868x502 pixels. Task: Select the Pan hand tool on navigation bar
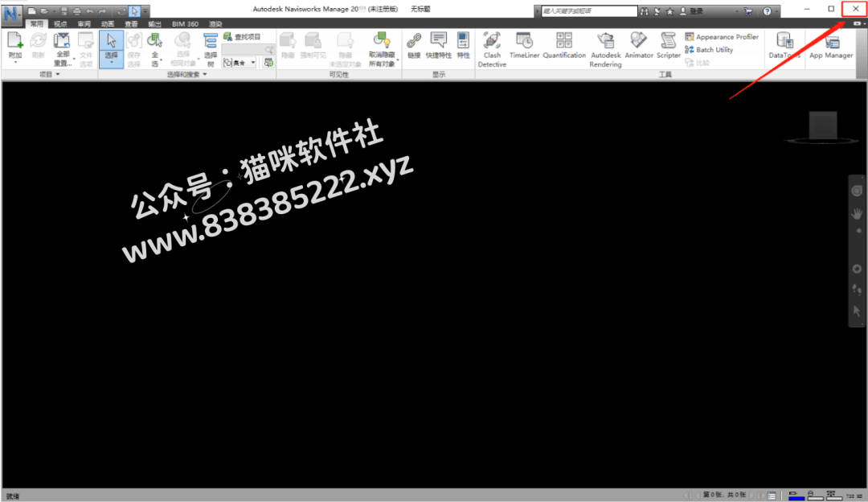(857, 214)
